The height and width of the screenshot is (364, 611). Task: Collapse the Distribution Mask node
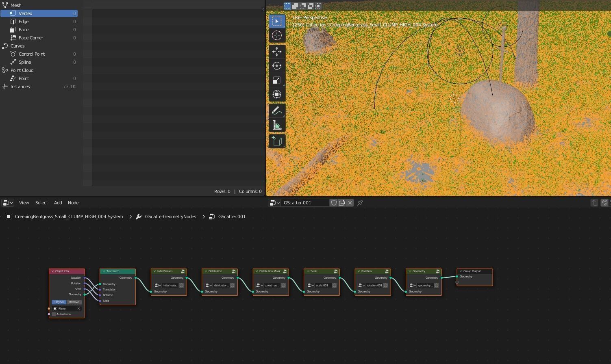tap(257, 271)
